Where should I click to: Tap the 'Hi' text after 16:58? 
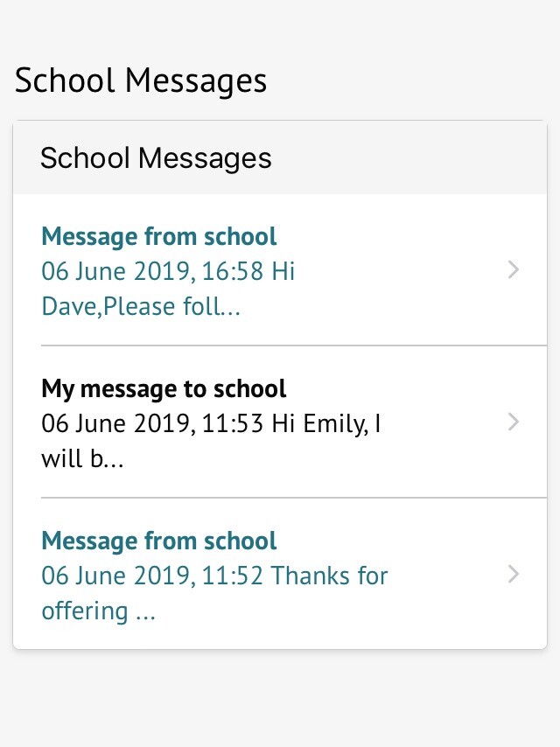[x=283, y=271]
